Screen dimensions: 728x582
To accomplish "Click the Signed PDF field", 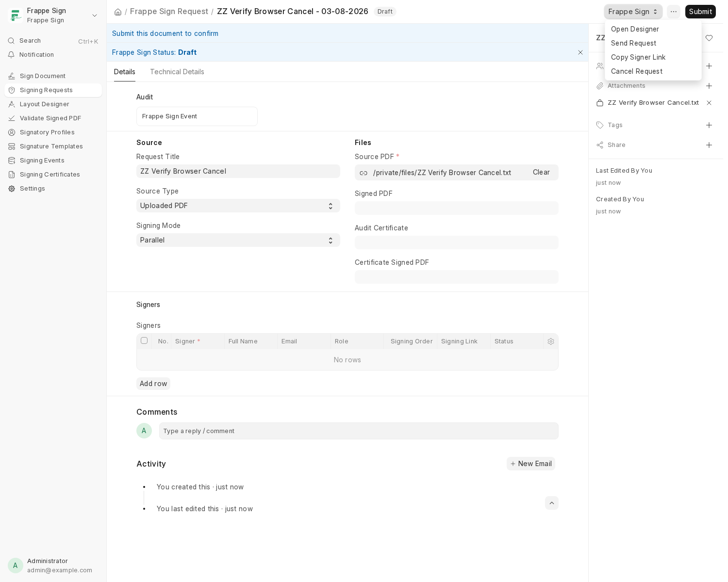I will click(457, 208).
